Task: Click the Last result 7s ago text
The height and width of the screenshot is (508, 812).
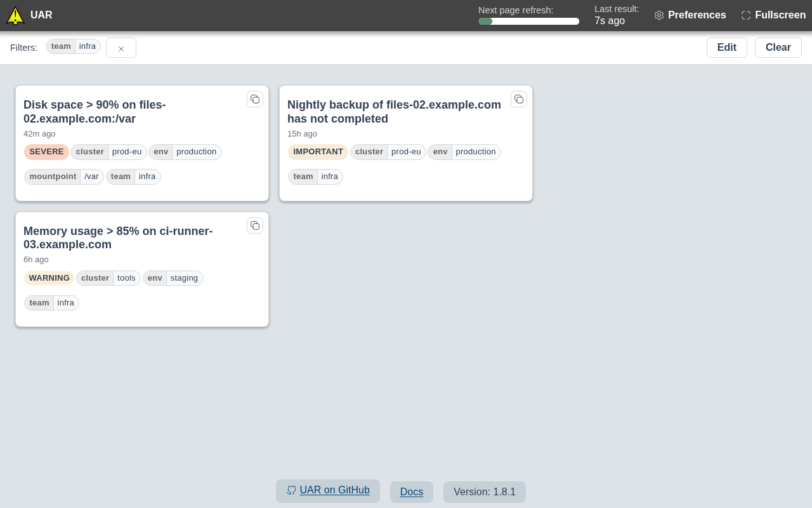Action: click(617, 15)
